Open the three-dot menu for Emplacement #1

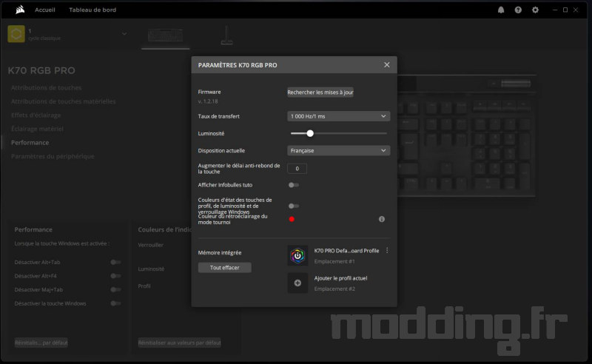point(387,250)
